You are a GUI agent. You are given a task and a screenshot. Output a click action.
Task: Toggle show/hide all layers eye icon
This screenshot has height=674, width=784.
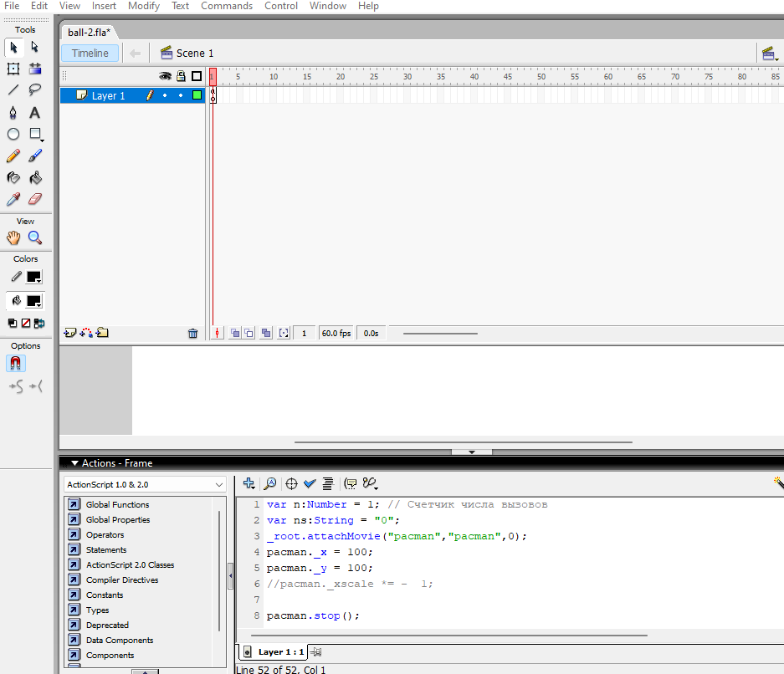165,76
